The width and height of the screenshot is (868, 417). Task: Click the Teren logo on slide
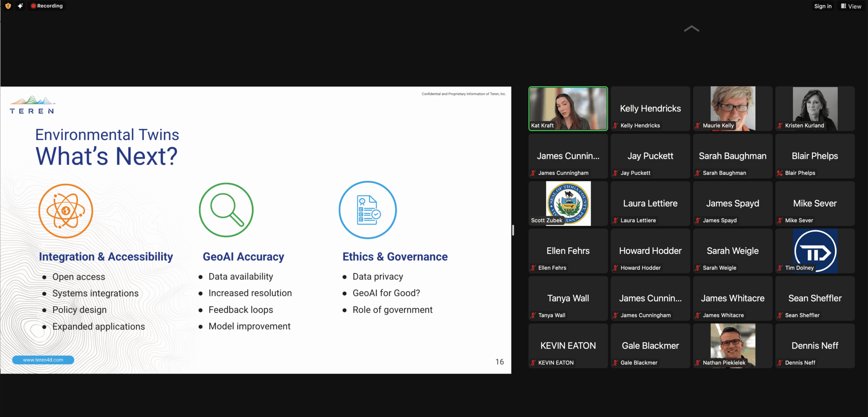(x=32, y=105)
